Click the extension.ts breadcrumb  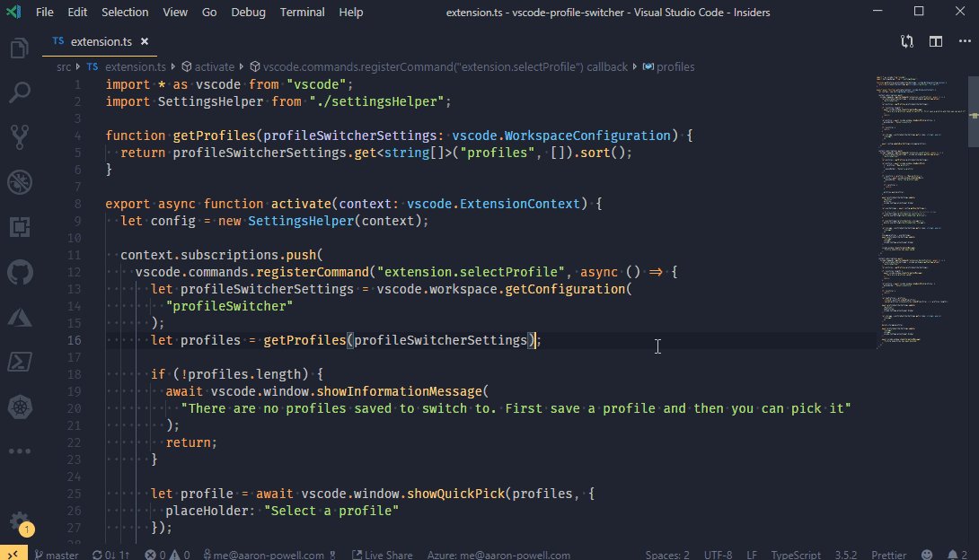pyautogui.click(x=127, y=66)
